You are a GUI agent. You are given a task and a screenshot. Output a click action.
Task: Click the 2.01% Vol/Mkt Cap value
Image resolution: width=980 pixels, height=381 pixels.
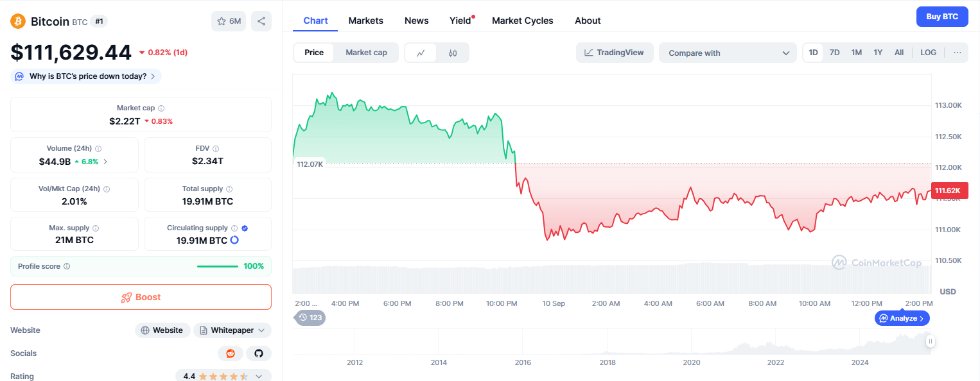tap(74, 201)
